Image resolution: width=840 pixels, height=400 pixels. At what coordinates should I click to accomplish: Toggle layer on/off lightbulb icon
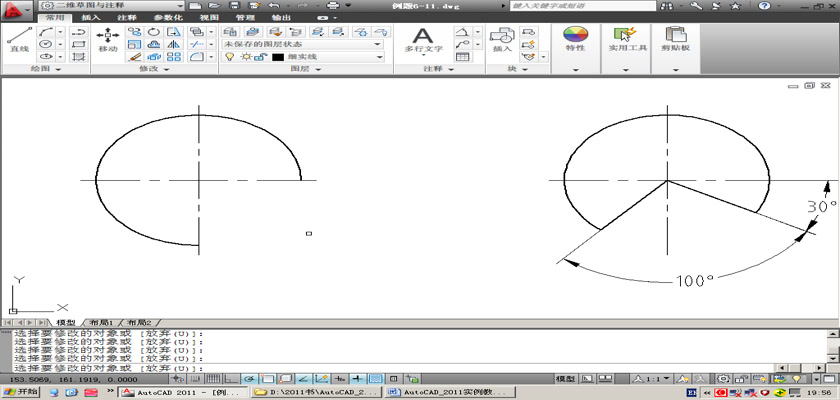pos(229,57)
